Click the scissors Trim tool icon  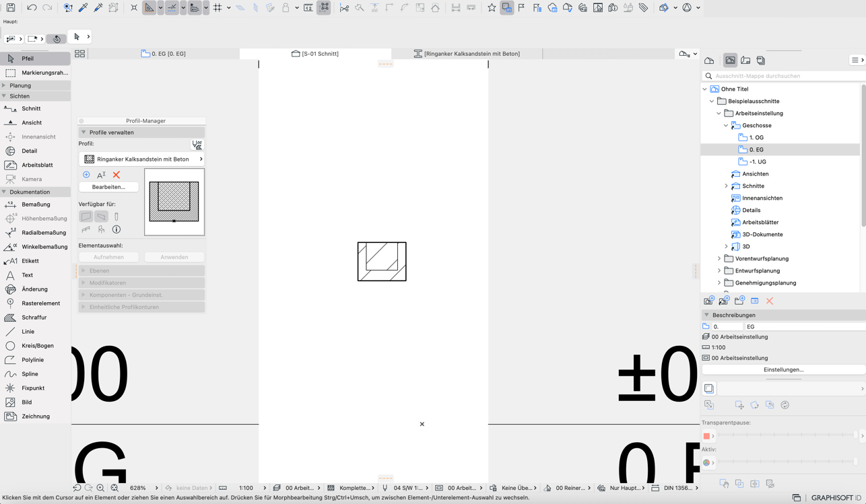pos(344,8)
